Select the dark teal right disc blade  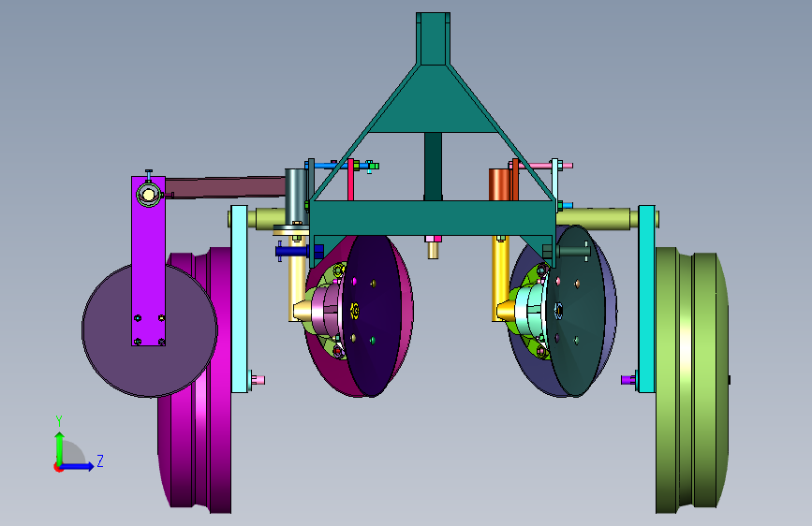click(575, 311)
